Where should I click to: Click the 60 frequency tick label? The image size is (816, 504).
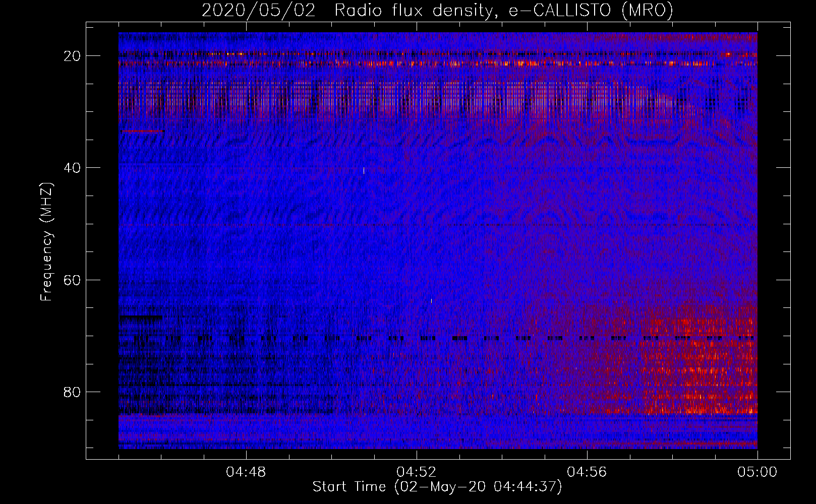[73, 280]
